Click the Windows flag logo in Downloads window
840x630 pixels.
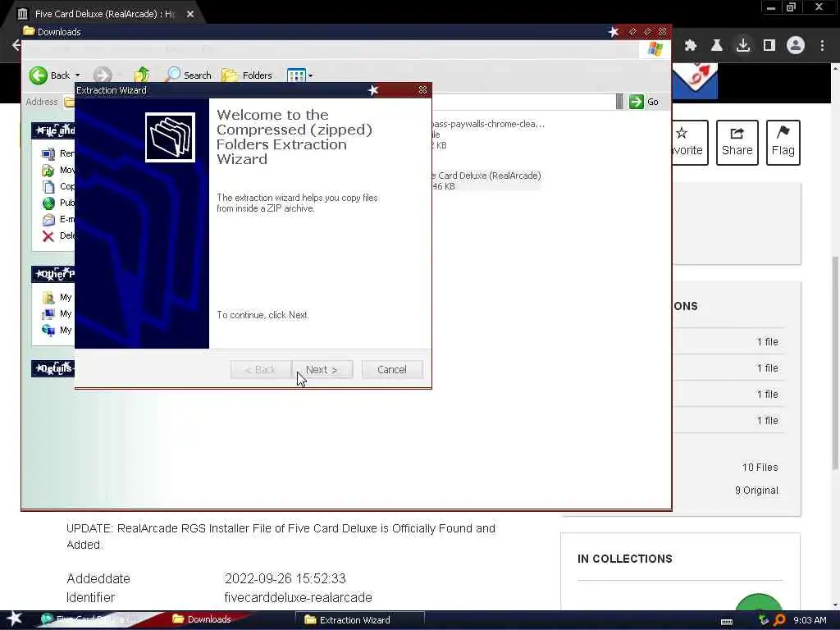(x=655, y=49)
